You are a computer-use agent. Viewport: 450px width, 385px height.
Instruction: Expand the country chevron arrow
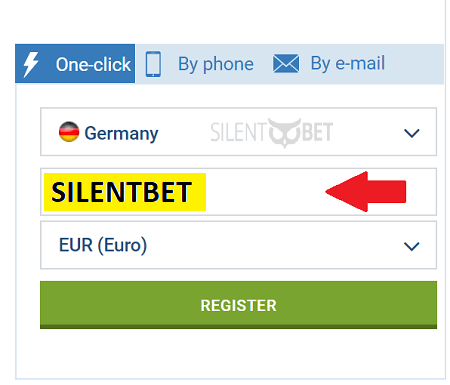411,133
